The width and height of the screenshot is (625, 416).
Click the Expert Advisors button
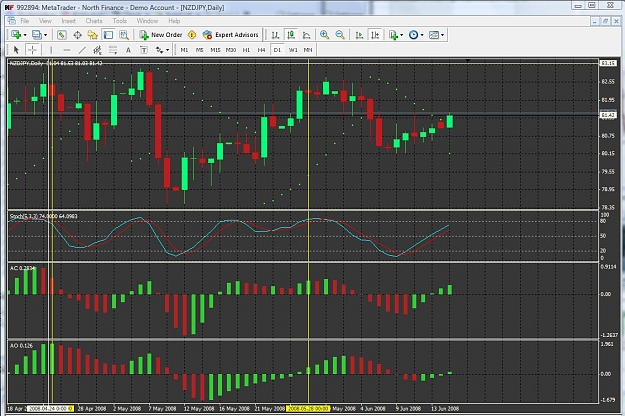[230, 35]
